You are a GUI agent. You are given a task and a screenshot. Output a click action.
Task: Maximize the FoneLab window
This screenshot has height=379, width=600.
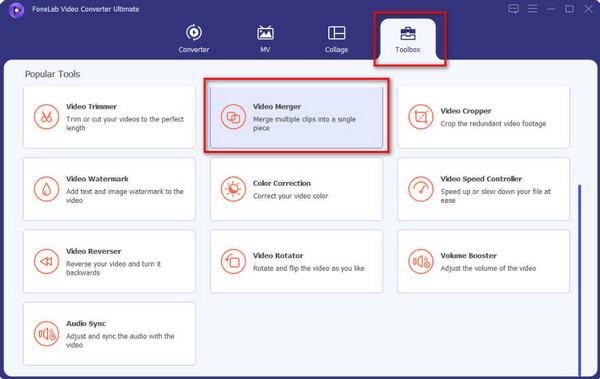click(569, 9)
